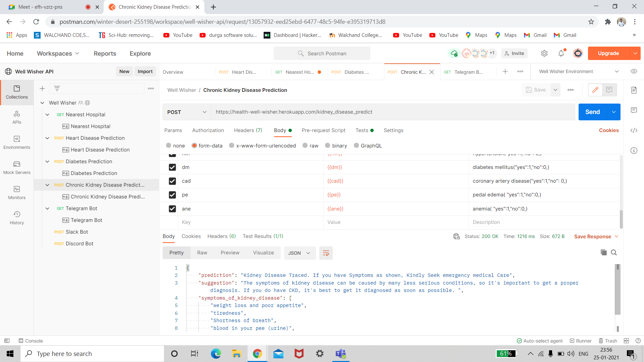Open the notifications bell icon
644x362 pixels.
click(x=561, y=53)
